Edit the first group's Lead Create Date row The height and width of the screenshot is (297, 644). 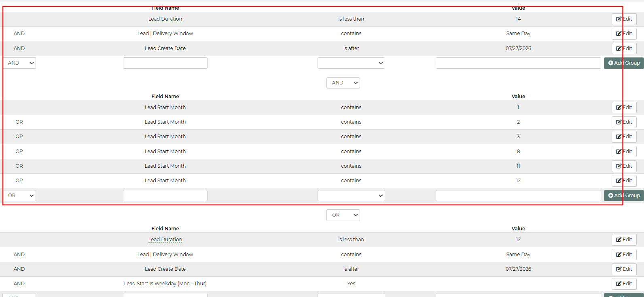624,48
